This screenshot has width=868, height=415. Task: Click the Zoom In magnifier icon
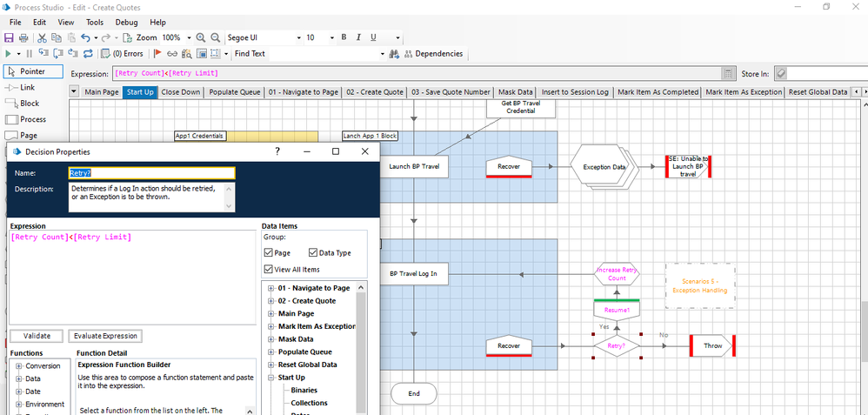(200, 38)
